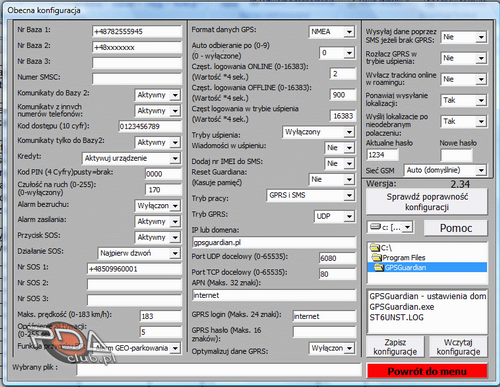
Task: Click the empty Nr Baza 3 field
Action: point(137,63)
